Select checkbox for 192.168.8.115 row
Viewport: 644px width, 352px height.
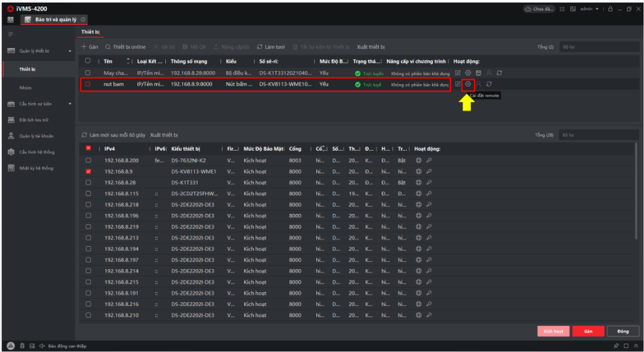(88, 193)
